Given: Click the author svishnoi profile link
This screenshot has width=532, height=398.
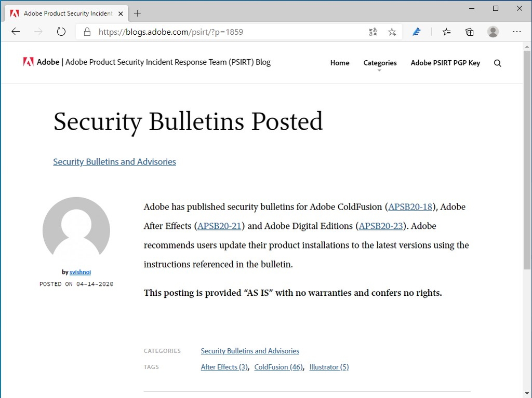Looking at the screenshot, I should [x=80, y=272].
